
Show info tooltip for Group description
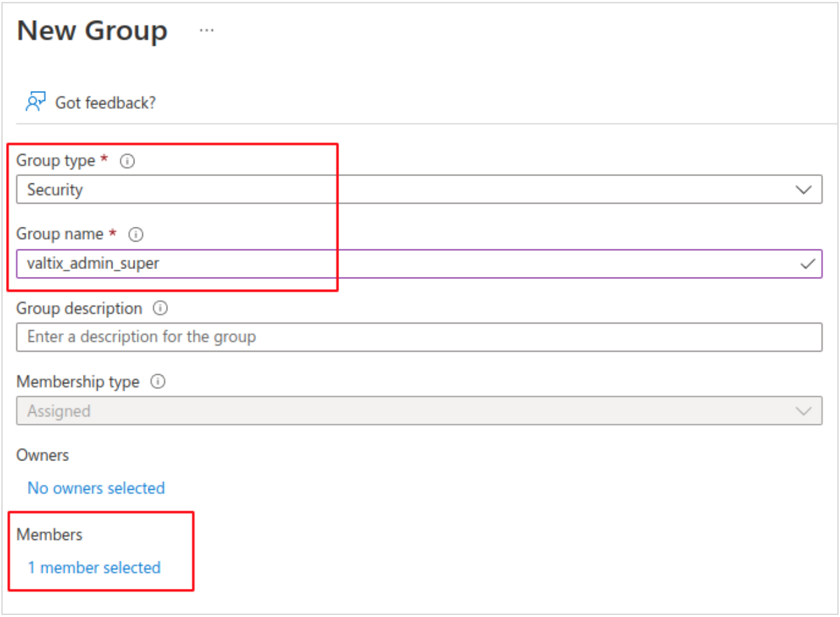tap(161, 308)
